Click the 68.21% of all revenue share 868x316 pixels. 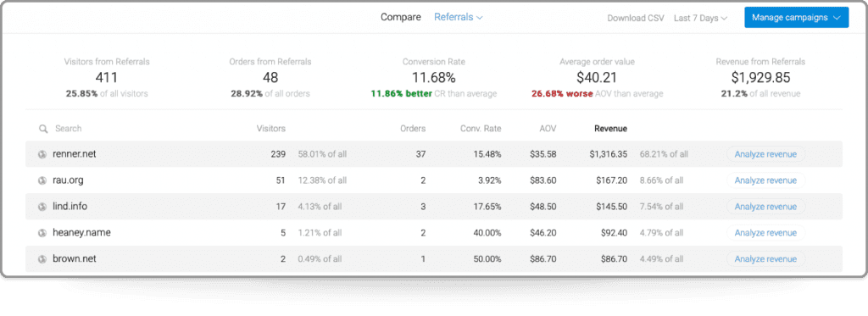664,154
